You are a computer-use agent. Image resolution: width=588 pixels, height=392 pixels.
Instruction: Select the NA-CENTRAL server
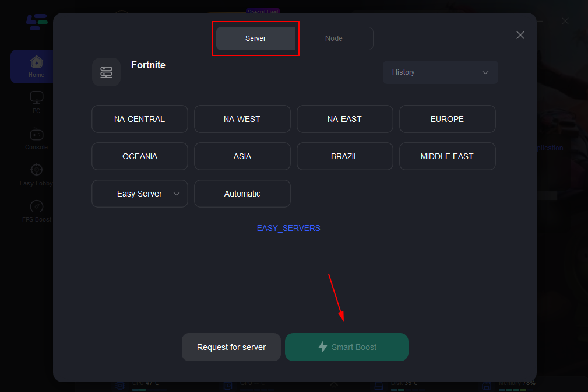coord(140,119)
